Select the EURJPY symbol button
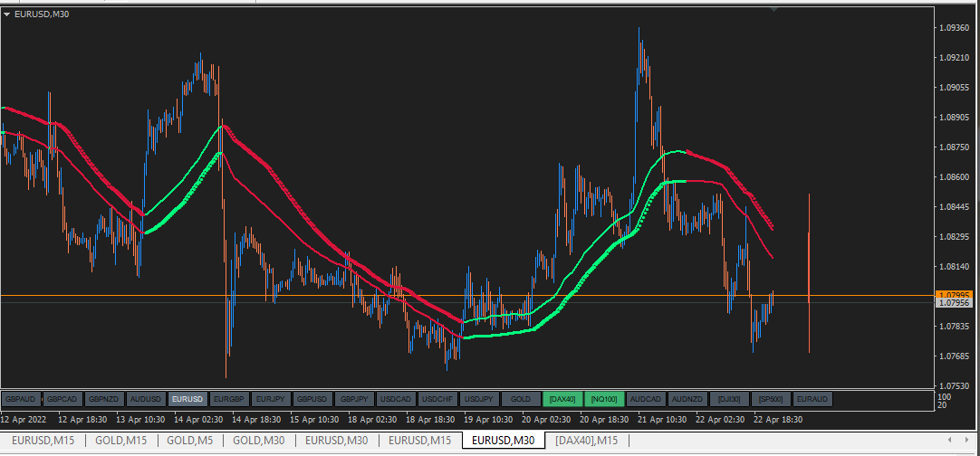980x456 pixels. pyautogui.click(x=271, y=399)
